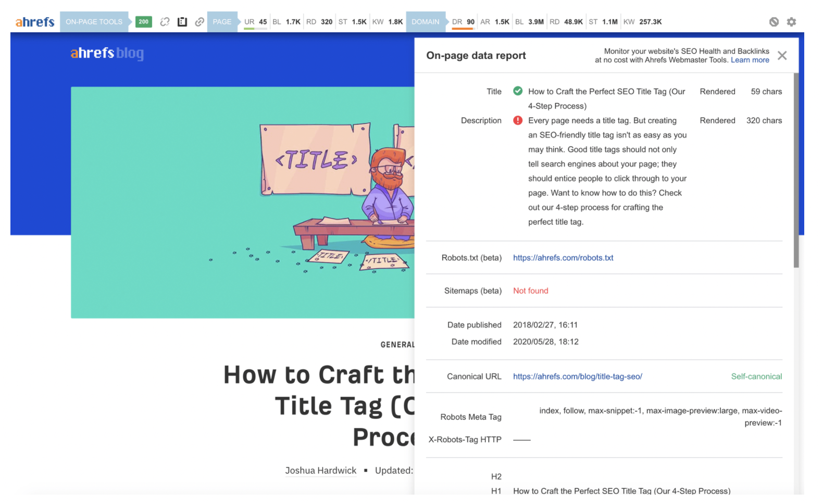Screen dimensions: 823x504
Task: Click the TITLE illustration hero image
Action: coord(243,203)
